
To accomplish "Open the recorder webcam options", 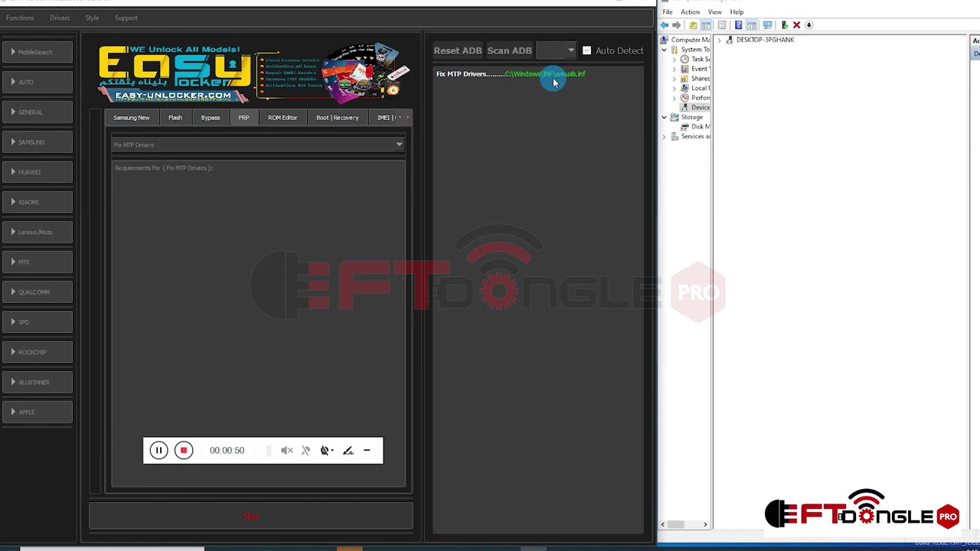I will coord(326,451).
